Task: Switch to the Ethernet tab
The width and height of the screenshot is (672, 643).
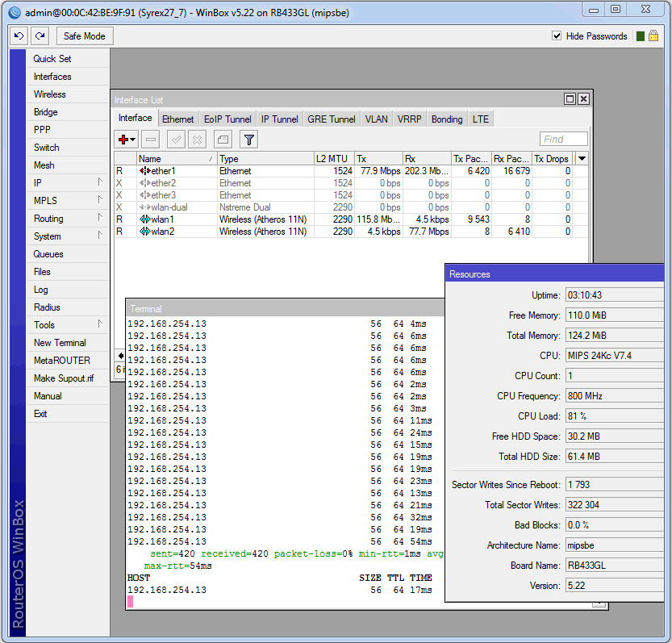Action: (x=177, y=119)
